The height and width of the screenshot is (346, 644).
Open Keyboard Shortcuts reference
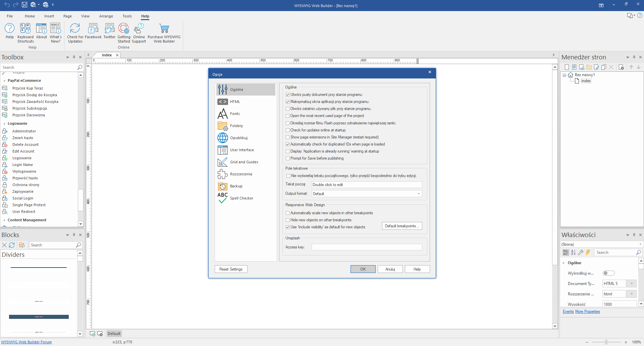pyautogui.click(x=25, y=33)
